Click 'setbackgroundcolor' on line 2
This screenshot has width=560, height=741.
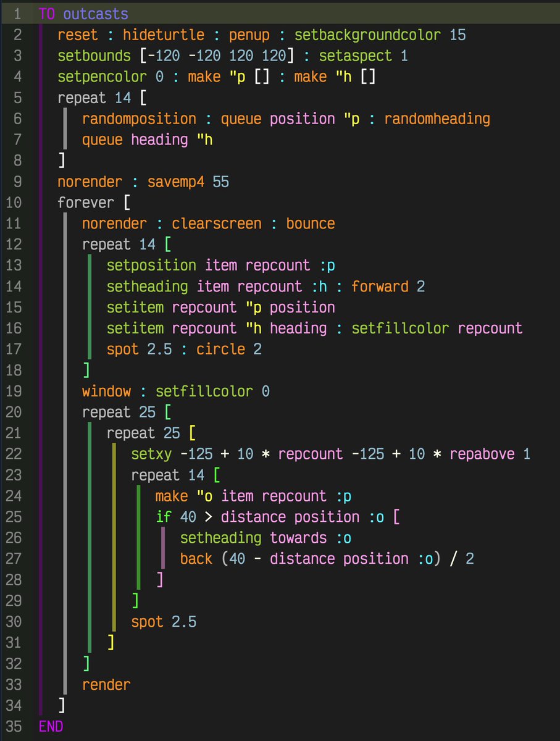click(367, 35)
